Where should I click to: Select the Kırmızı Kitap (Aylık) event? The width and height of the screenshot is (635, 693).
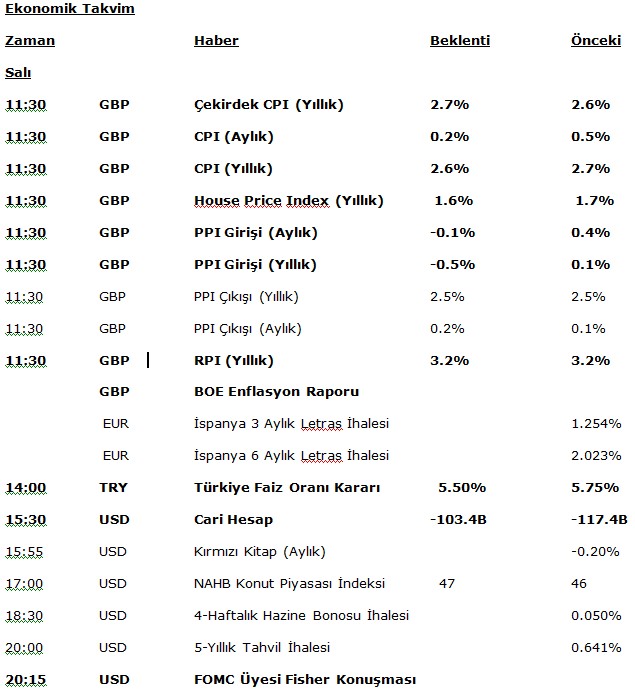point(260,552)
